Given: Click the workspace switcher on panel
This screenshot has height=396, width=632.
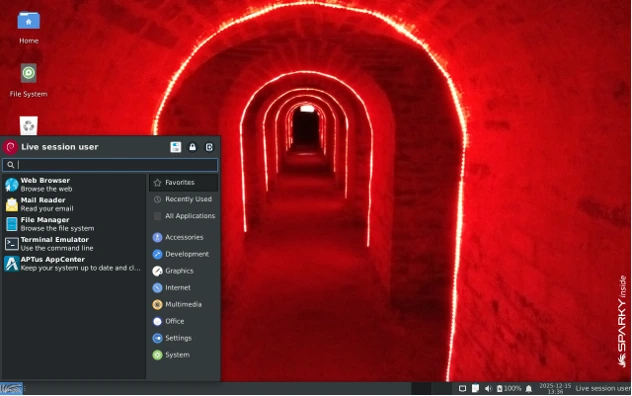Looking at the screenshot, I should 431,389.
